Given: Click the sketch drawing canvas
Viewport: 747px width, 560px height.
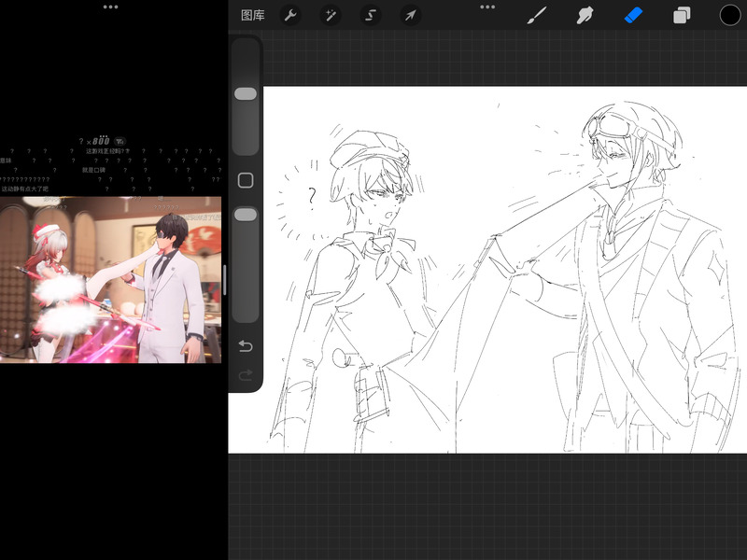Looking at the screenshot, I should tap(487, 270).
